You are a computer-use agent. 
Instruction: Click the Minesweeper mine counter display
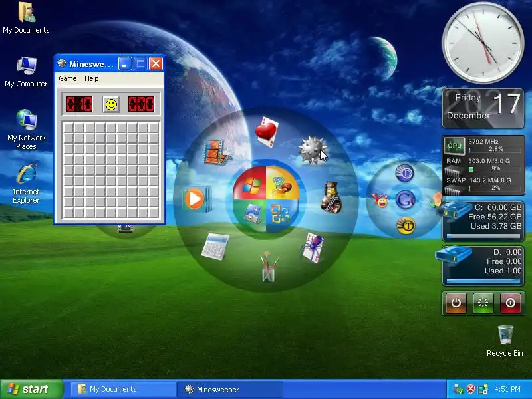coord(79,104)
